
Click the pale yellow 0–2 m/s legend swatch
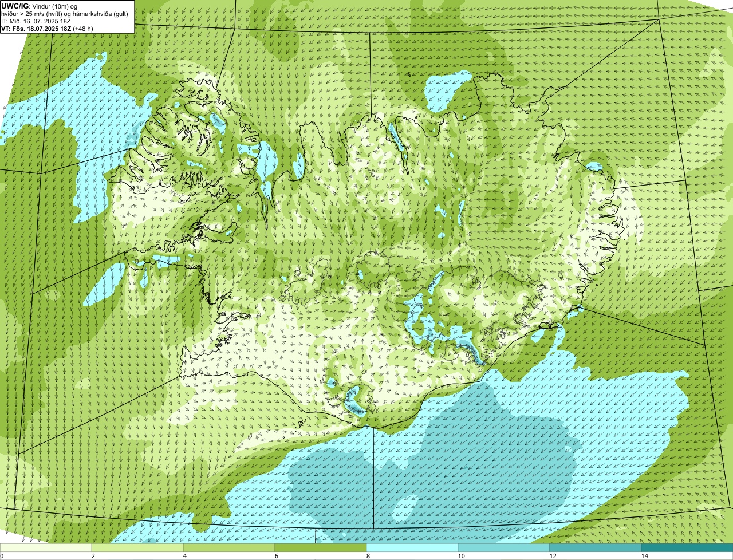tap(46, 547)
